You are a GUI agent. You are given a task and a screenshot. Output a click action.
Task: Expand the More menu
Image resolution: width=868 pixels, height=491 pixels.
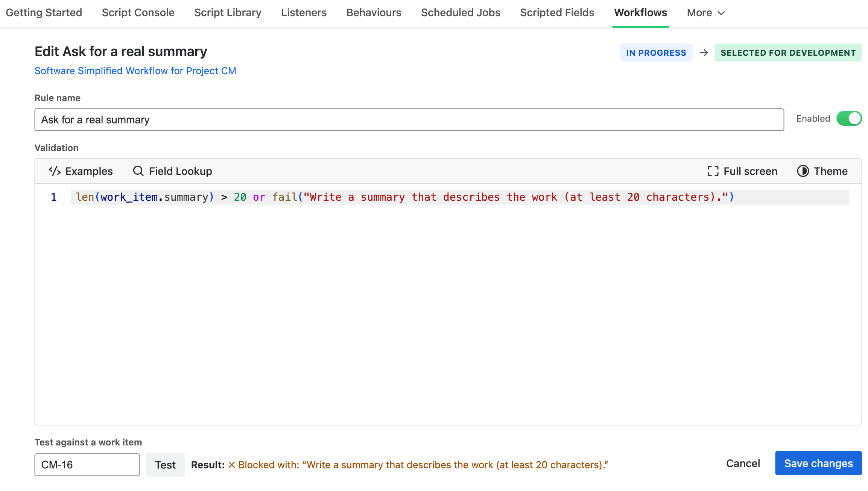706,13
